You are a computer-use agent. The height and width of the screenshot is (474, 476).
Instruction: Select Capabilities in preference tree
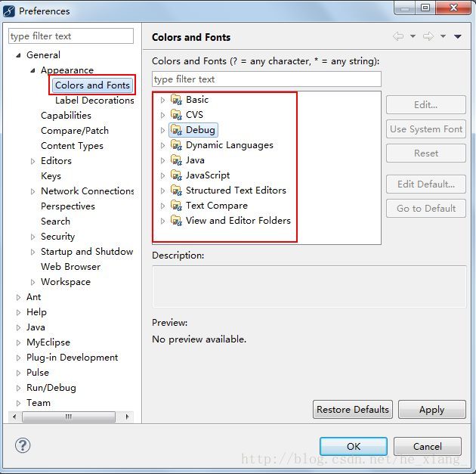[x=66, y=116]
